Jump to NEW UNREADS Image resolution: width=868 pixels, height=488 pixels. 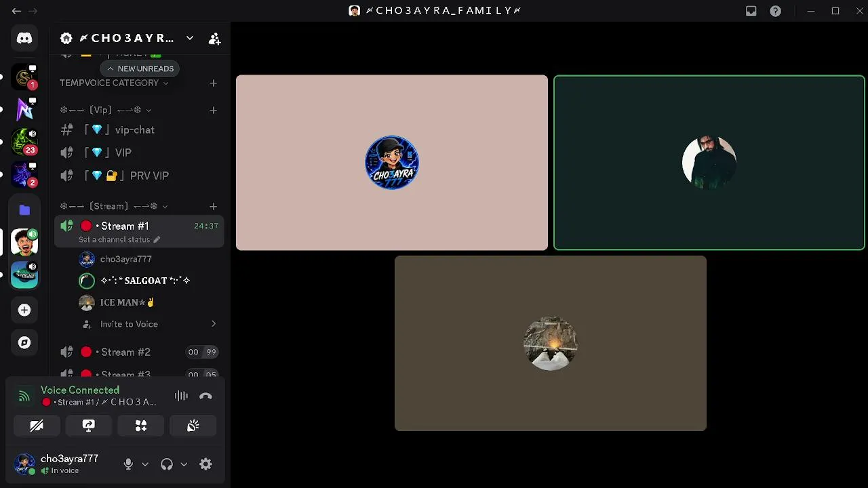[140, 68]
